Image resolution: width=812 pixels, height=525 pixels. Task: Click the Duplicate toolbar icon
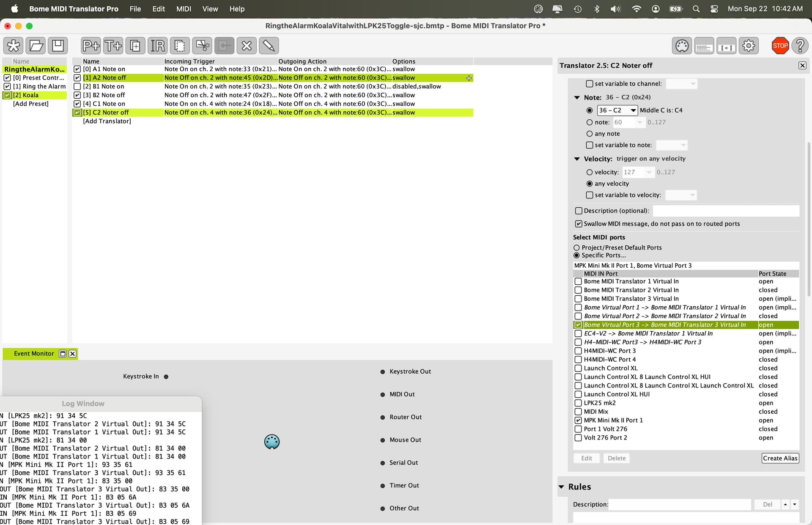pyautogui.click(x=135, y=45)
